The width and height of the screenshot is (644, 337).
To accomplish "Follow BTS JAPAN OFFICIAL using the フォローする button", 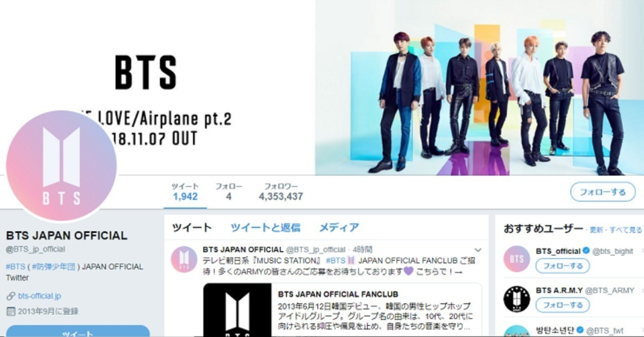I will click(x=603, y=192).
